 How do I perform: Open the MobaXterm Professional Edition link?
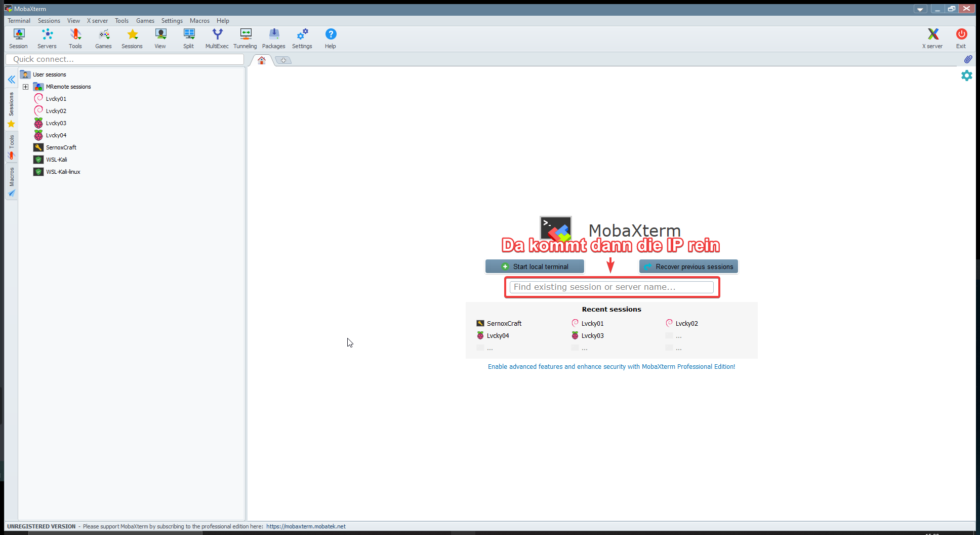[x=611, y=367]
